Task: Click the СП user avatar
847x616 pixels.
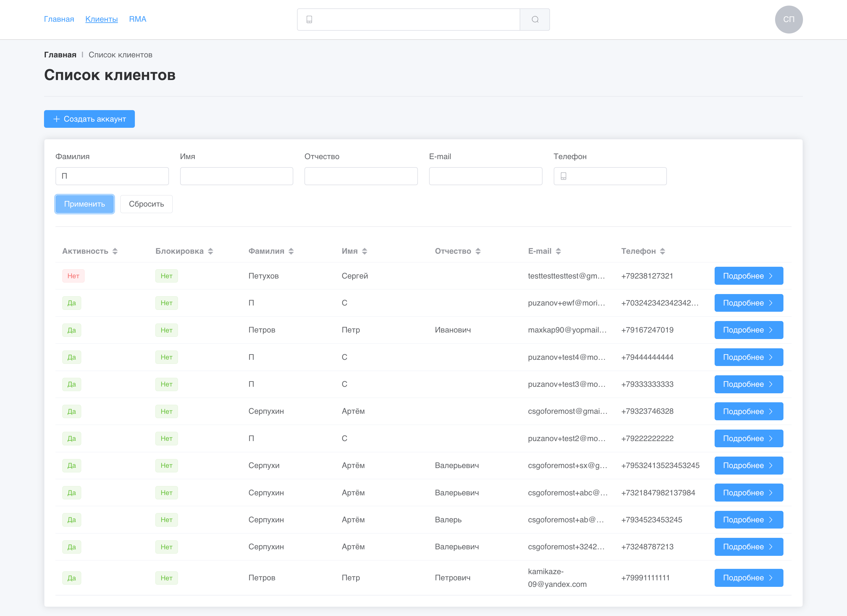Action: point(788,20)
